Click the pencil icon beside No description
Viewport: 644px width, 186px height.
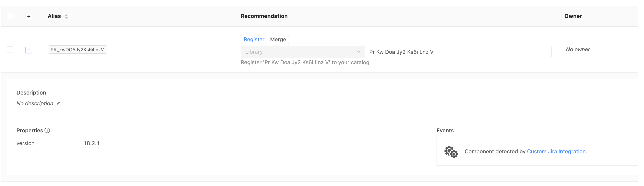pos(58,104)
